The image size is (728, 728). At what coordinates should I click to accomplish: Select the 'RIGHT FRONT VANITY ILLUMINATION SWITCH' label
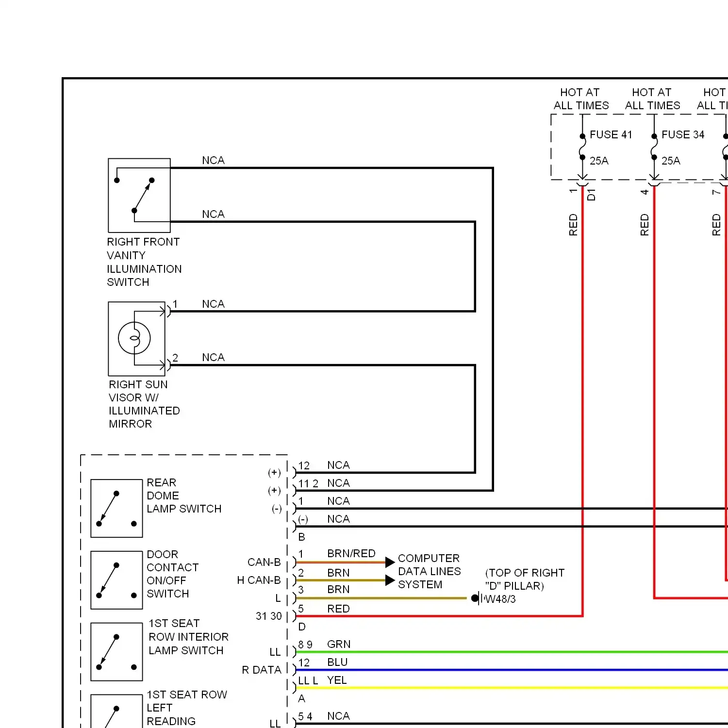point(144,262)
